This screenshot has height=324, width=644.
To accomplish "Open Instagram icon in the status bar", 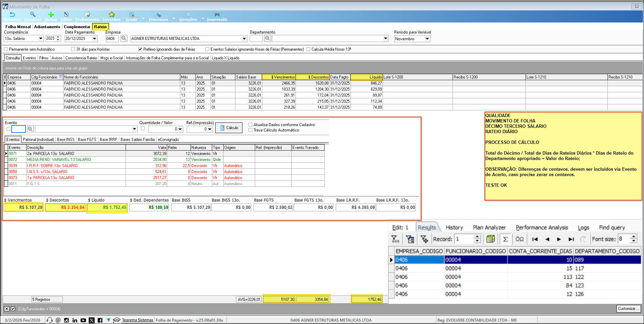I will [66, 320].
